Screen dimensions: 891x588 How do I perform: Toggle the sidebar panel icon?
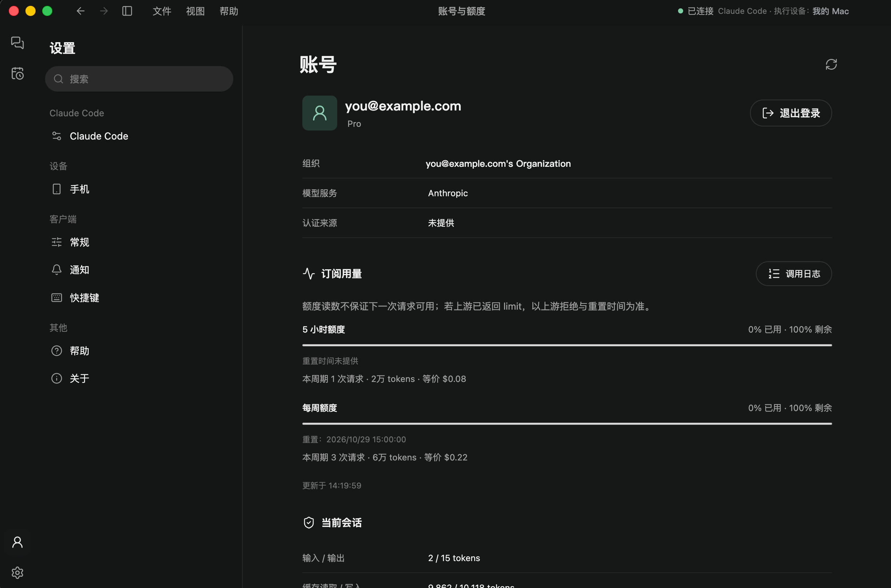point(127,11)
